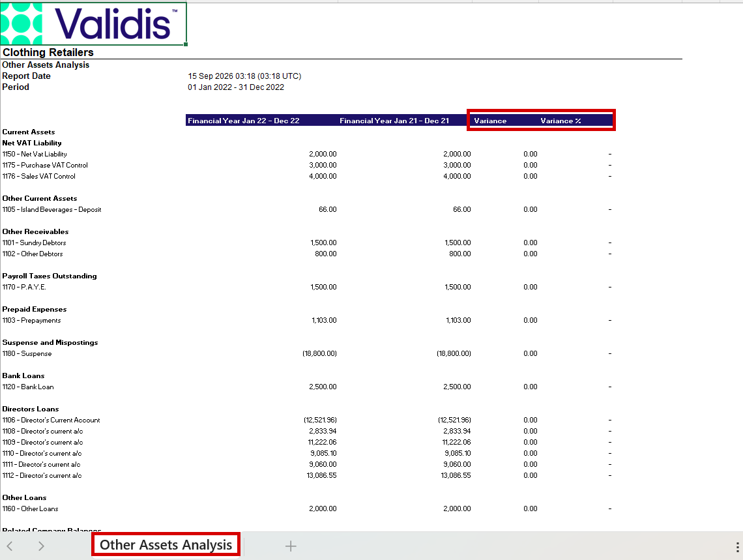Click the 13,086.55 value under Jan 22 - Dec 22
Image resolution: width=743 pixels, height=560 pixels.
(322, 475)
